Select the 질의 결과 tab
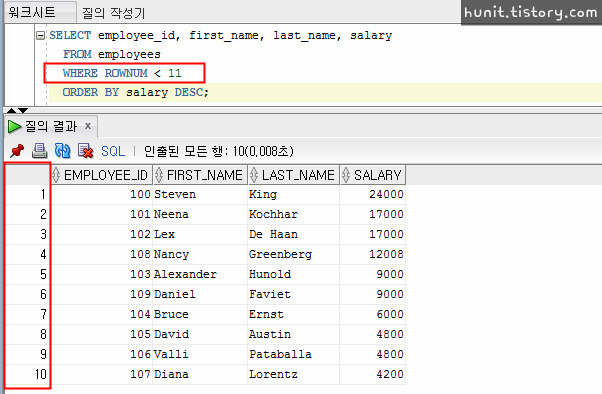This screenshot has width=602, height=394. point(51,126)
